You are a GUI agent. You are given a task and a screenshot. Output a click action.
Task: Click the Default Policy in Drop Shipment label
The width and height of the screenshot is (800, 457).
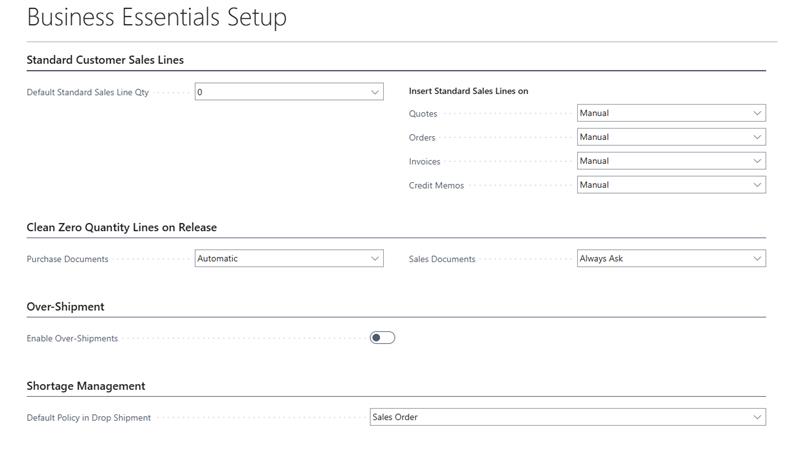point(89,418)
